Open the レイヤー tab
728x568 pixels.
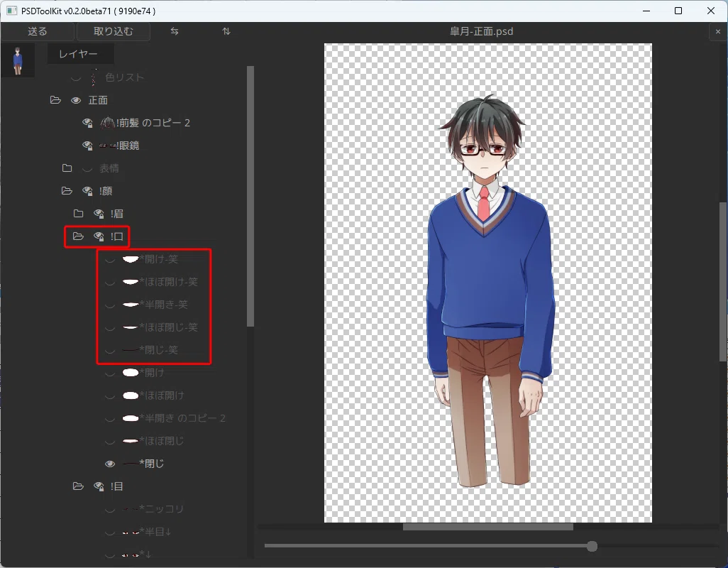coord(80,54)
